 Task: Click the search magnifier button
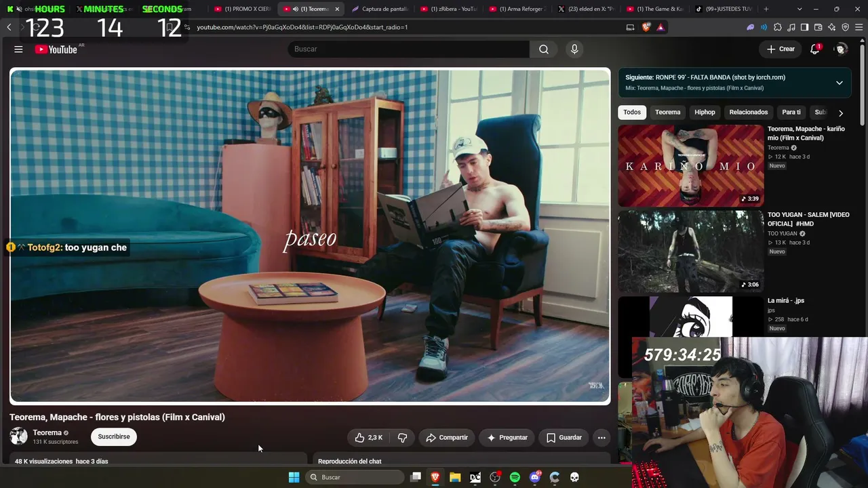(544, 49)
